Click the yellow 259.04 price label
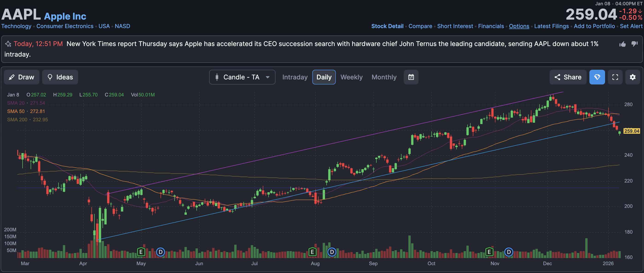Image resolution: width=644 pixels, height=273 pixels. [632, 131]
